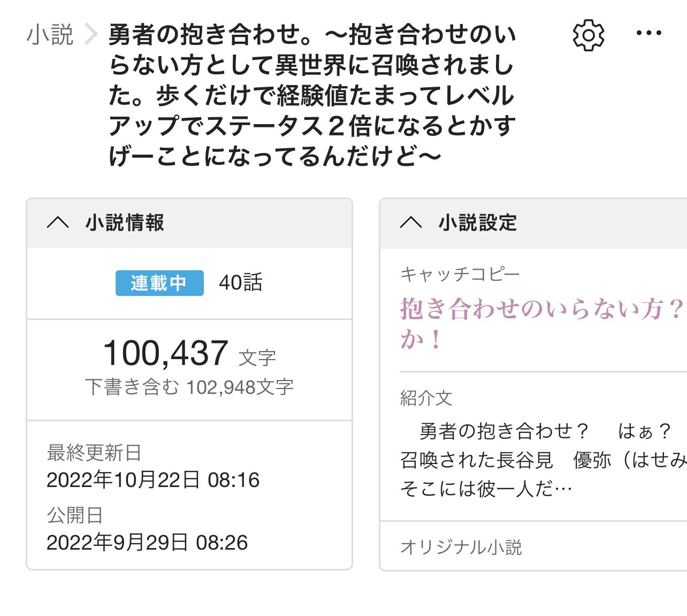Open the three-dot more options menu
687x616 pixels.
click(x=648, y=33)
